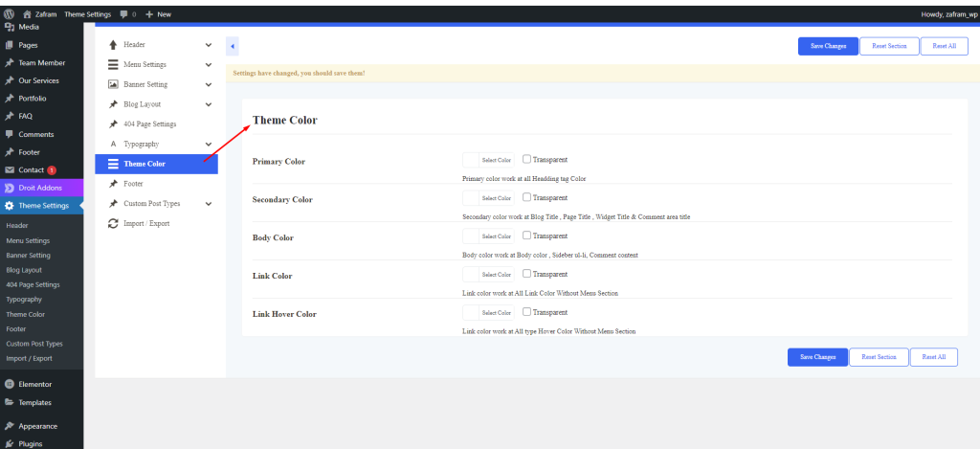This screenshot has height=449, width=980.
Task: Expand Custom Post Types chevron
Action: [208, 204]
